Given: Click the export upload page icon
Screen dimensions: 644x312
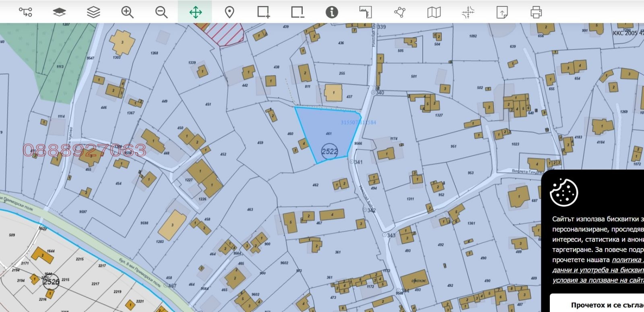Looking at the screenshot, I should [x=502, y=12].
